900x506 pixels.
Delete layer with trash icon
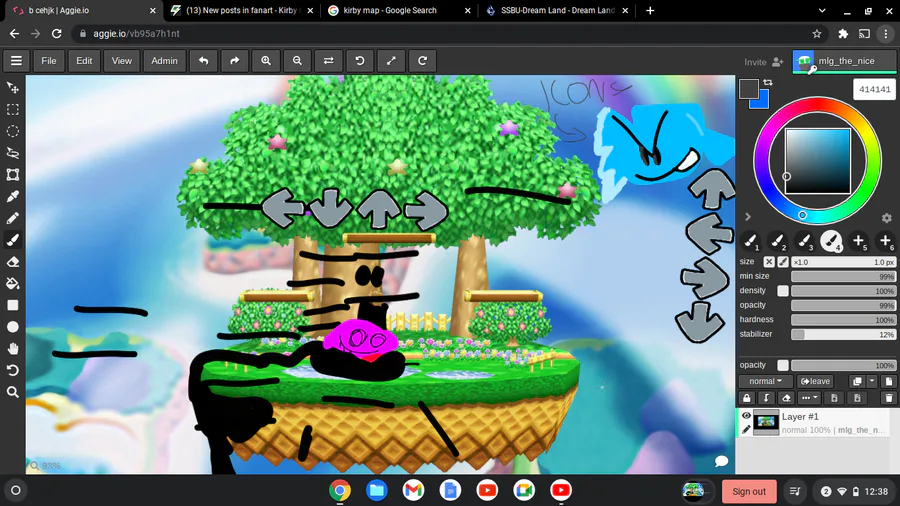[889, 398]
